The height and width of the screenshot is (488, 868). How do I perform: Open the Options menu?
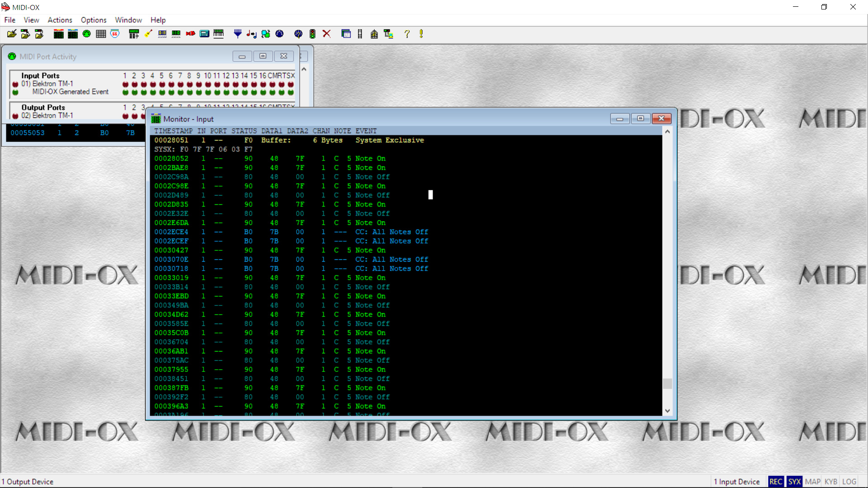click(94, 20)
